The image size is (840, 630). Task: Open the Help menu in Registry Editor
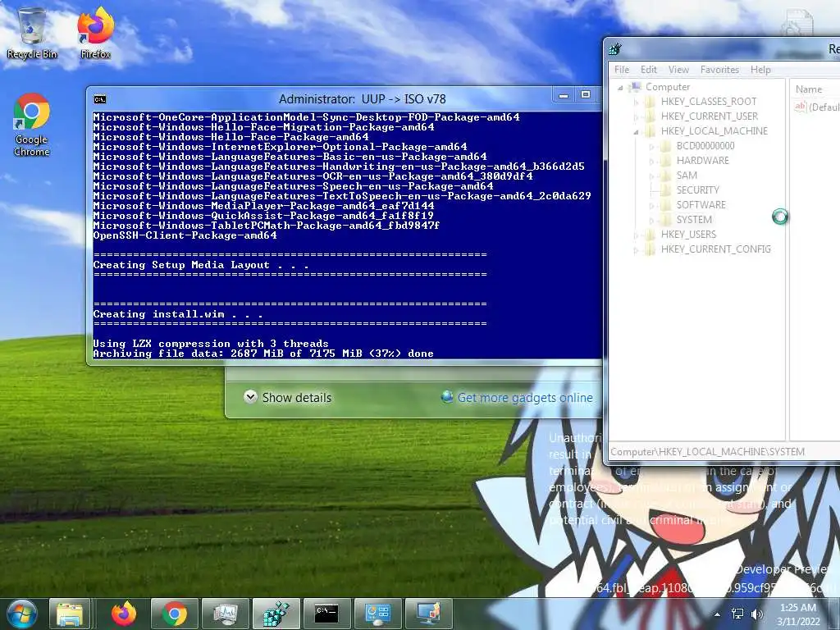pos(760,70)
